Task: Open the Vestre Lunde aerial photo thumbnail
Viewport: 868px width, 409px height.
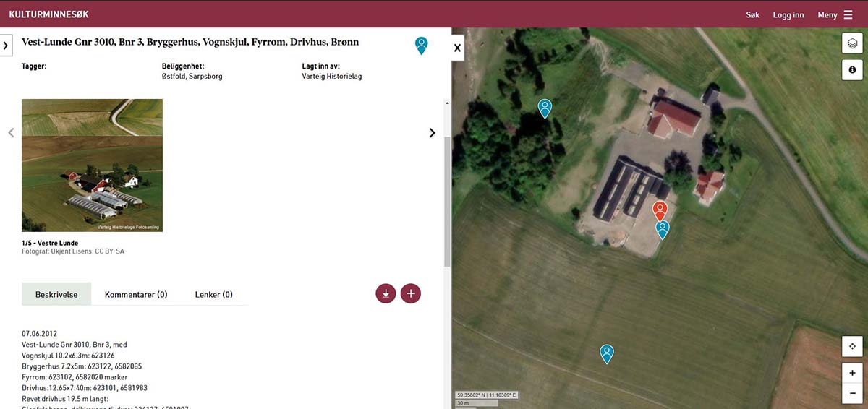Action: point(92,165)
